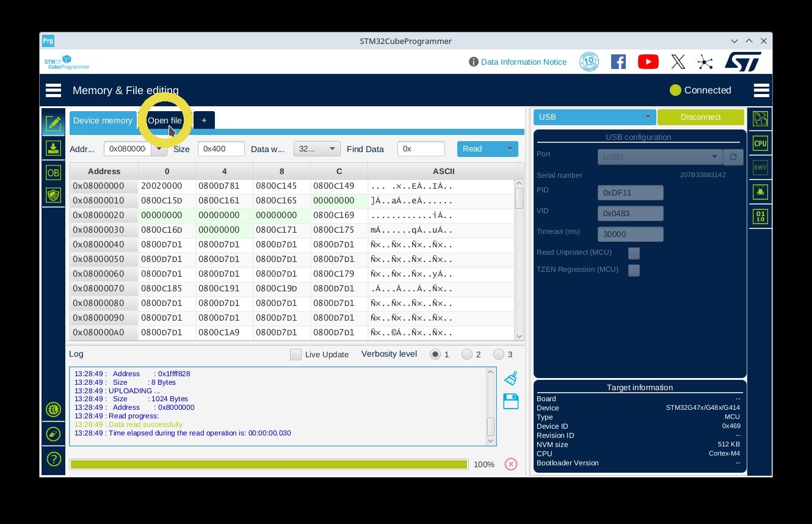
Task: Open the Erasing & Programming download icon
Action: [53, 148]
